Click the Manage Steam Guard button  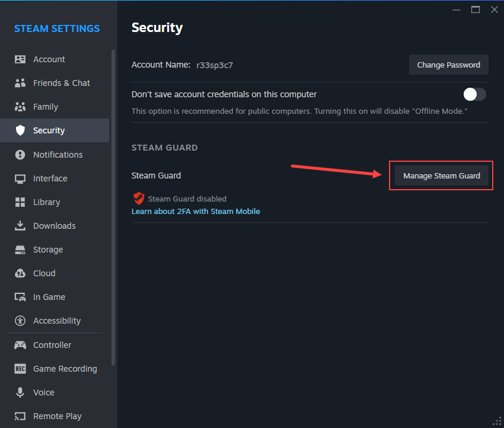[x=442, y=176]
